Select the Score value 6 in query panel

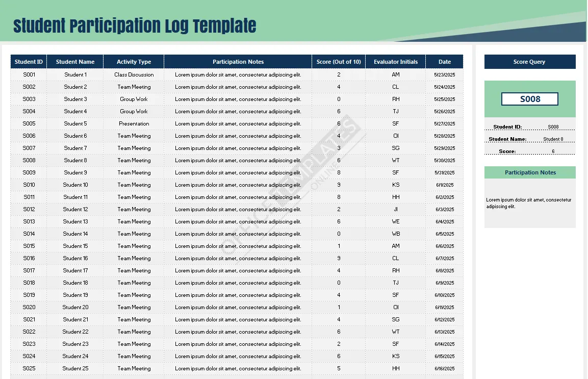tap(553, 151)
